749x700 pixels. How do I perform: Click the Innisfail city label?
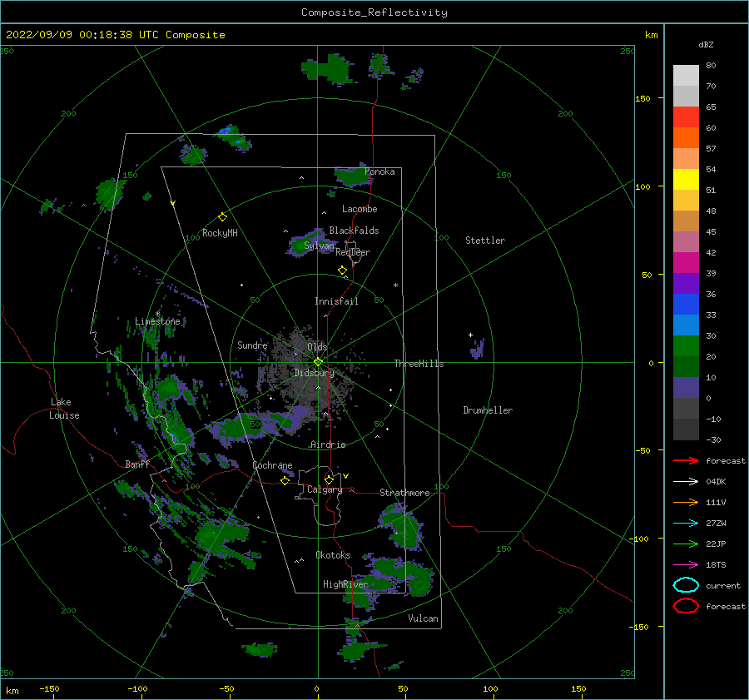[336, 301]
